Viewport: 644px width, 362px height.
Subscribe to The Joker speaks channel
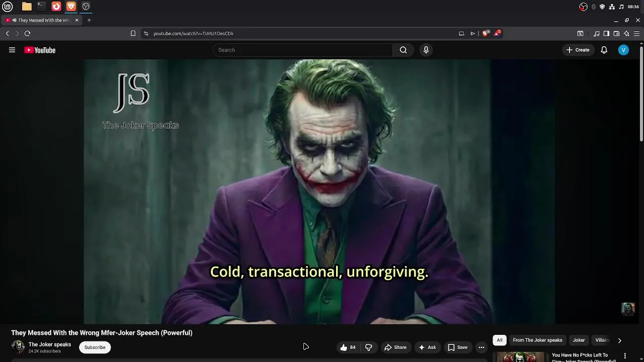point(95,347)
